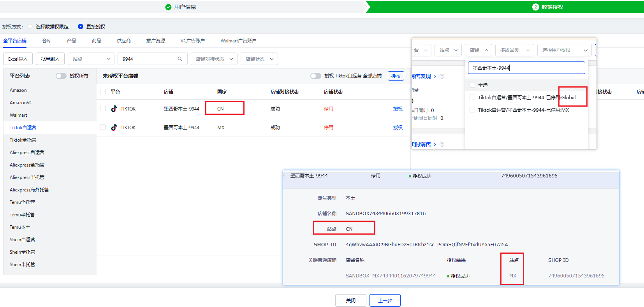Open the 店铺状态 filter dropdown
The image size is (644, 307).
point(259,59)
